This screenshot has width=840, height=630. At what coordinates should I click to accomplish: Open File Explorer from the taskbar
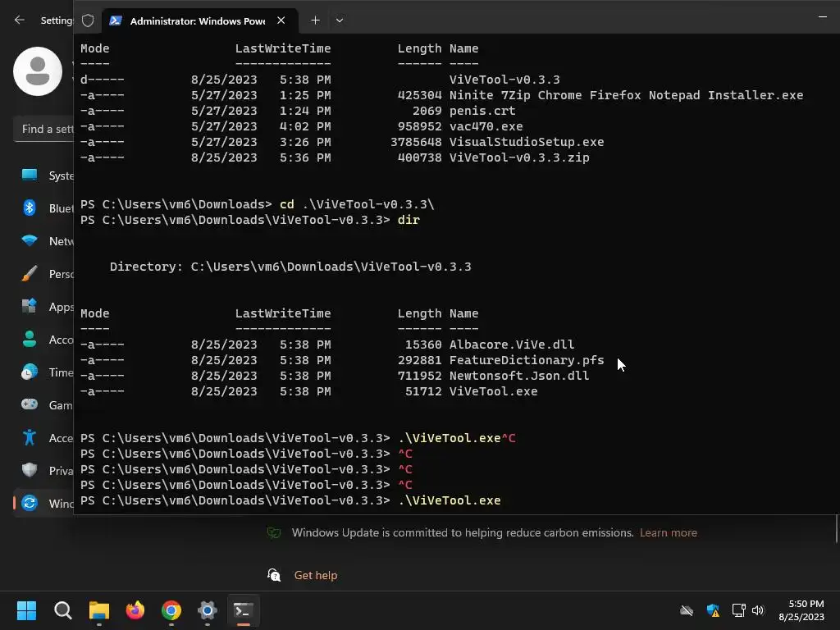pyautogui.click(x=99, y=610)
